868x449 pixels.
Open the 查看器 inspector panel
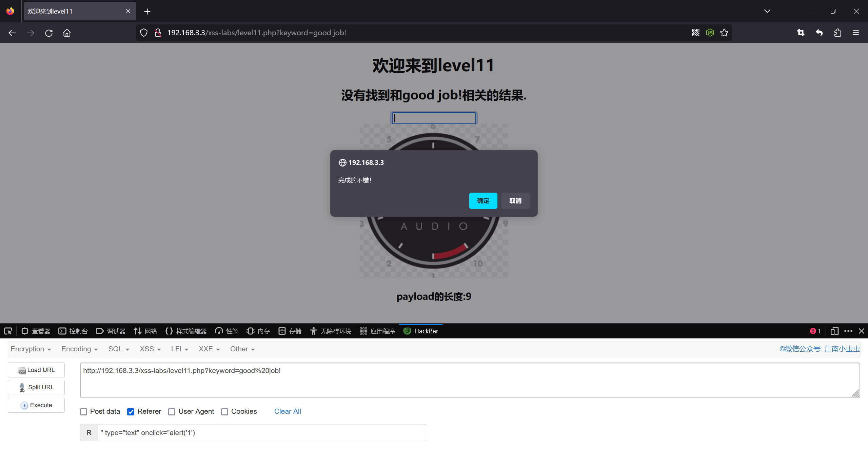[x=36, y=331]
